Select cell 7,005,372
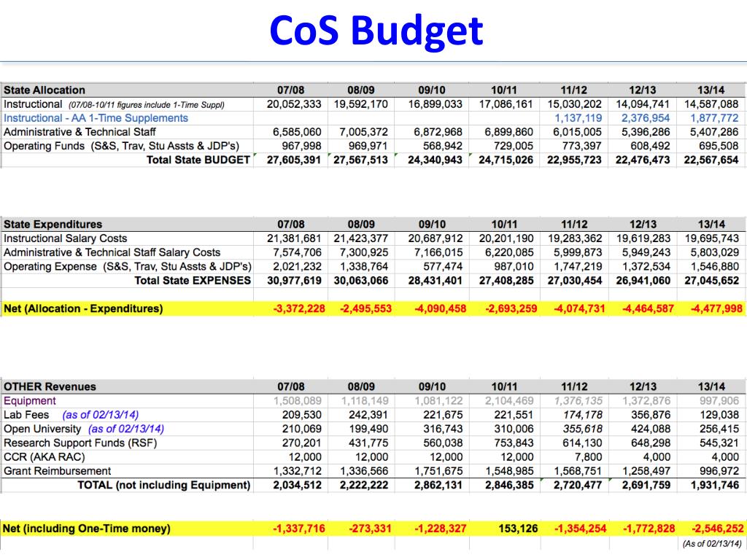 click(x=363, y=132)
